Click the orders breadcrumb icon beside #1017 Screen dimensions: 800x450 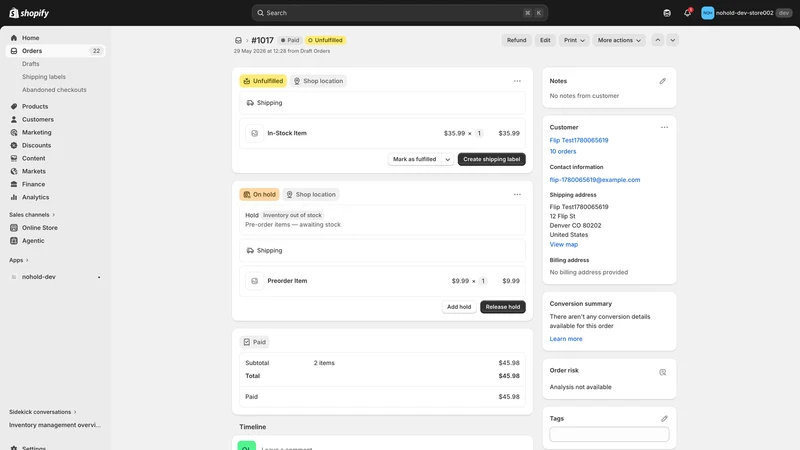pos(238,40)
